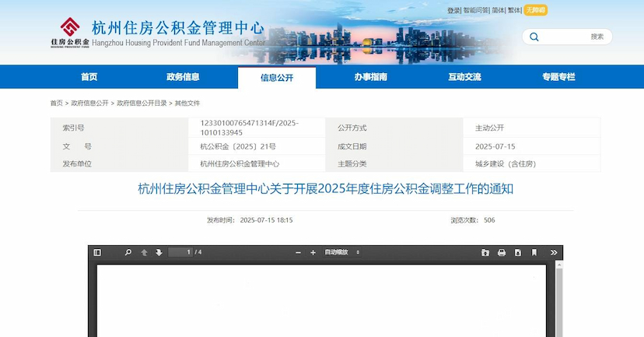Zoom out the PDF document

tap(298, 252)
